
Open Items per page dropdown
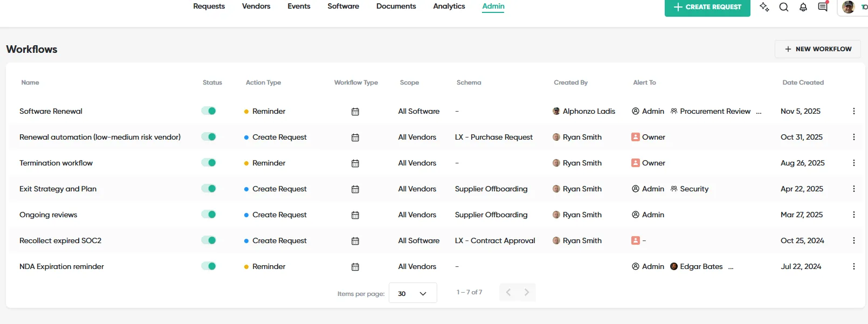[x=412, y=293]
